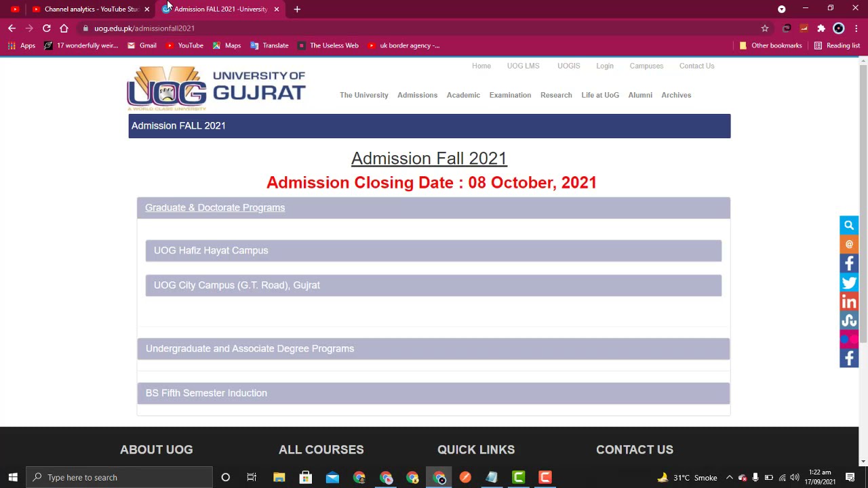This screenshot has height=488, width=868.
Task: Open the Archives menu
Action: (x=676, y=95)
